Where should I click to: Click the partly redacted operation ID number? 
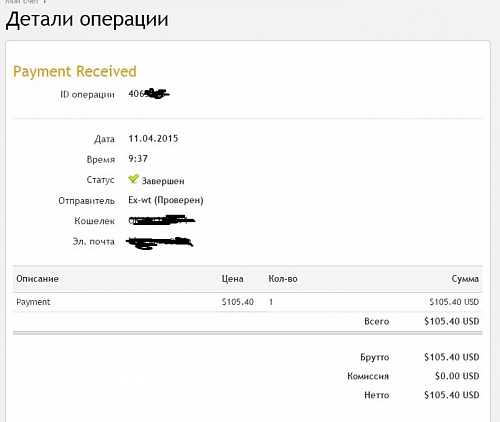tap(149, 94)
